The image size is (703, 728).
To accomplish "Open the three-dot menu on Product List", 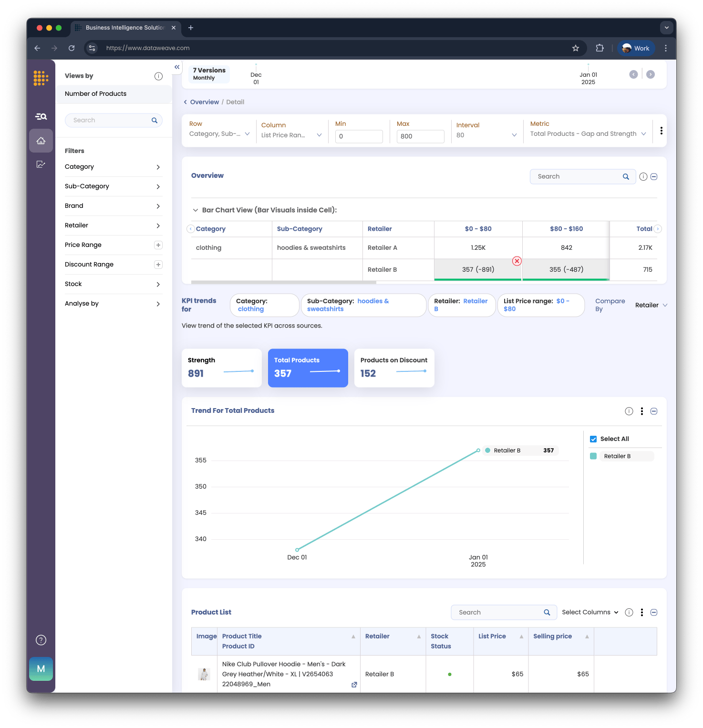I will point(641,612).
